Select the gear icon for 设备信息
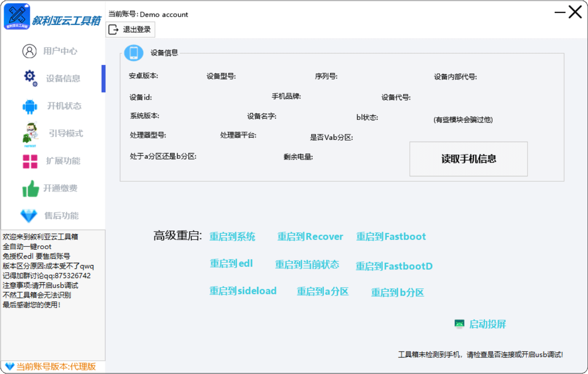 [30, 78]
